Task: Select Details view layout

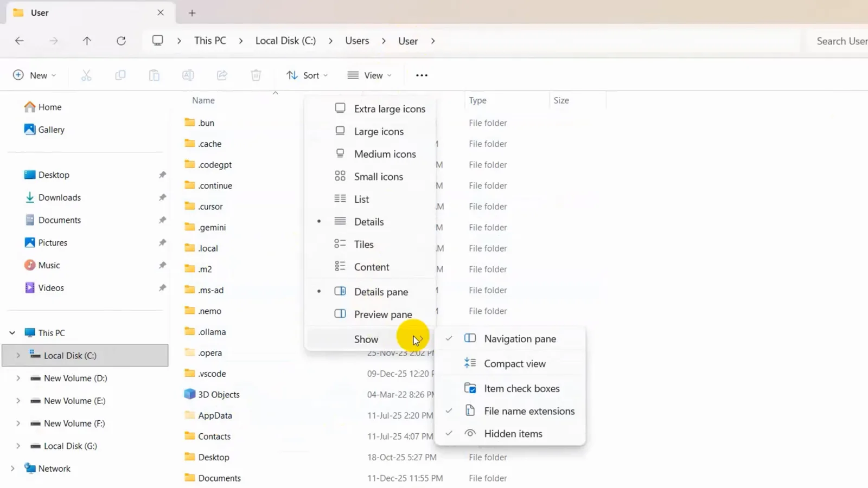Action: click(371, 222)
